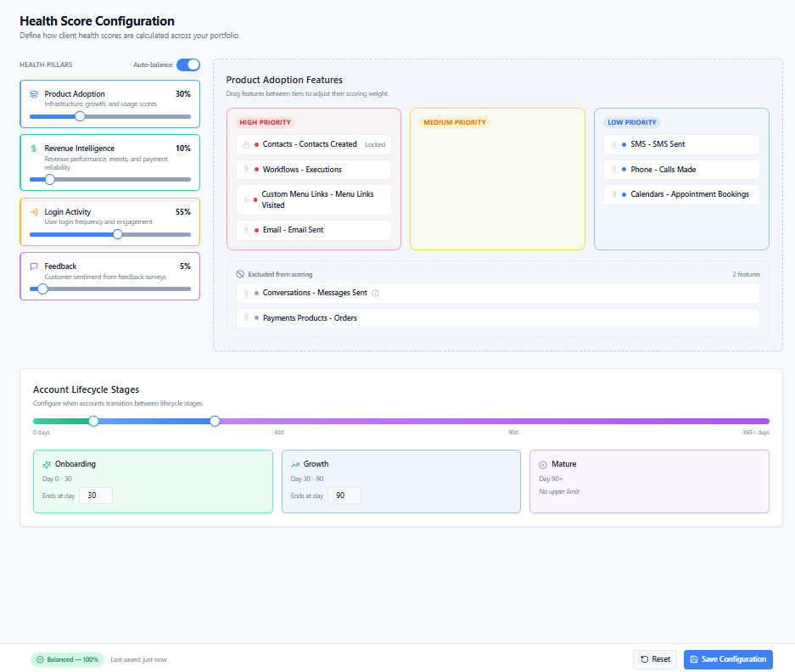Click the 2 features count label

[747, 274]
